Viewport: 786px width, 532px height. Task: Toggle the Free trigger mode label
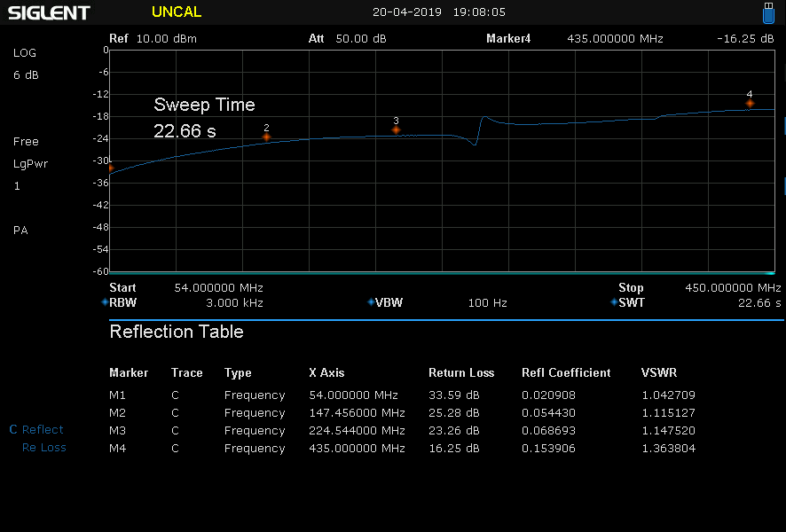coord(26,142)
